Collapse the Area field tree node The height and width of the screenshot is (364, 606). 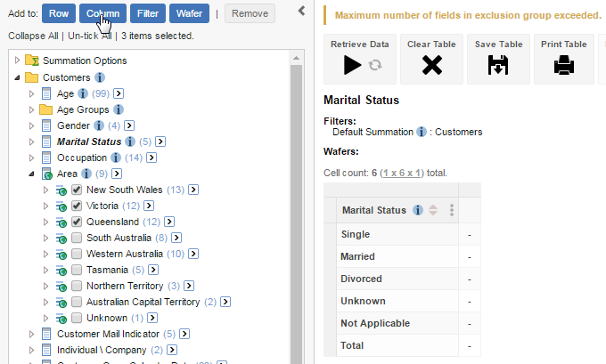point(32,174)
